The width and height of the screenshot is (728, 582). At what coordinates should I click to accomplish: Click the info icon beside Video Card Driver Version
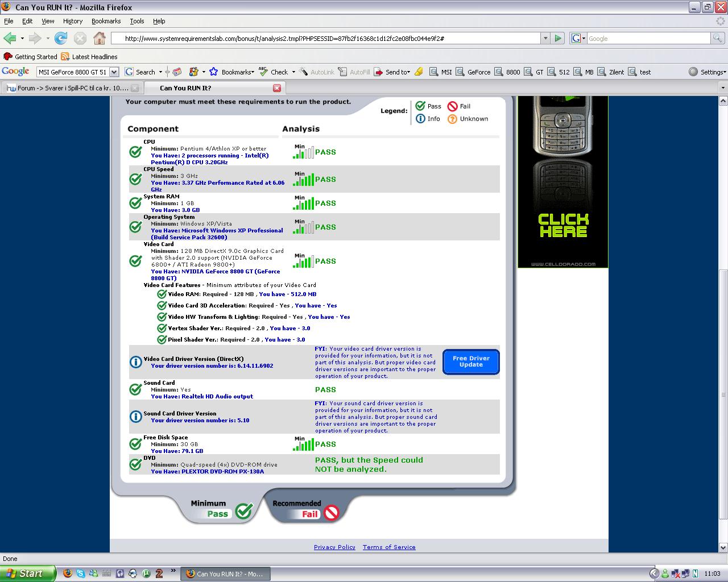coord(135,362)
